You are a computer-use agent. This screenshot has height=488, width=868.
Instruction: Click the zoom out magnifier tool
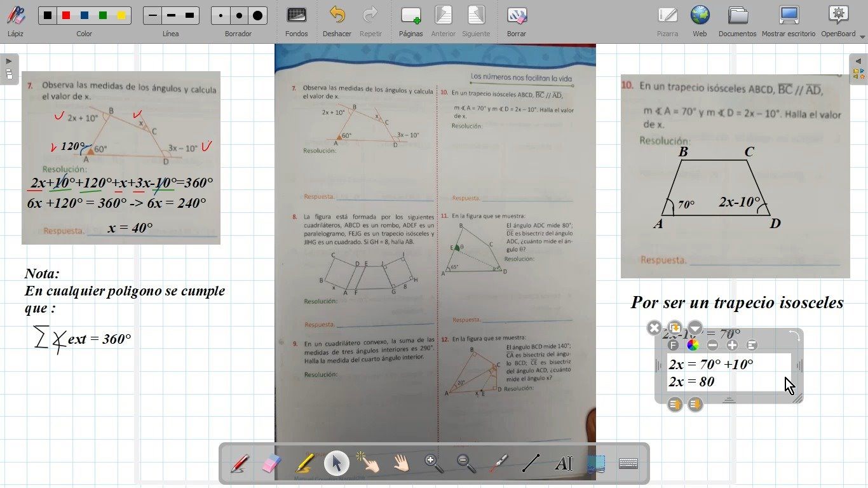[466, 463]
